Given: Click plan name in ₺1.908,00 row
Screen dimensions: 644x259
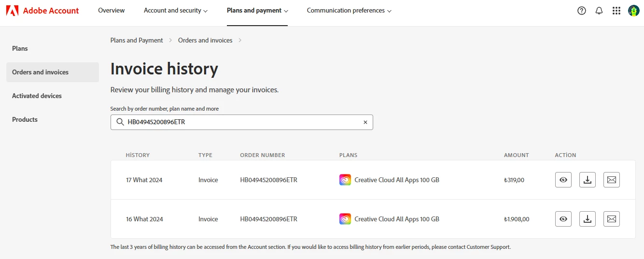Looking at the screenshot, I should pyautogui.click(x=397, y=219).
